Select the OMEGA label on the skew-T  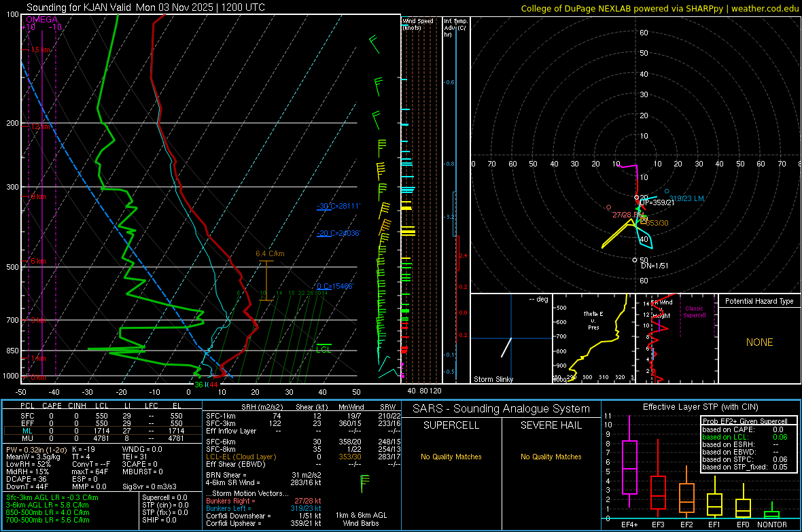click(x=42, y=20)
